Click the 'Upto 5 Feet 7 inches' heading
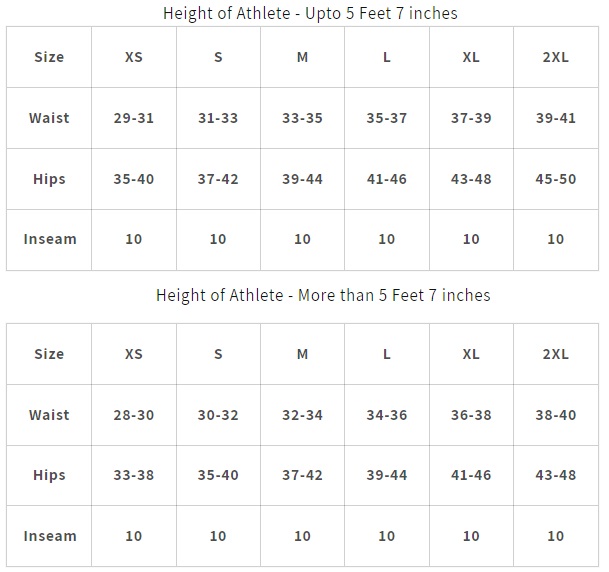609x572 pixels. [310, 14]
